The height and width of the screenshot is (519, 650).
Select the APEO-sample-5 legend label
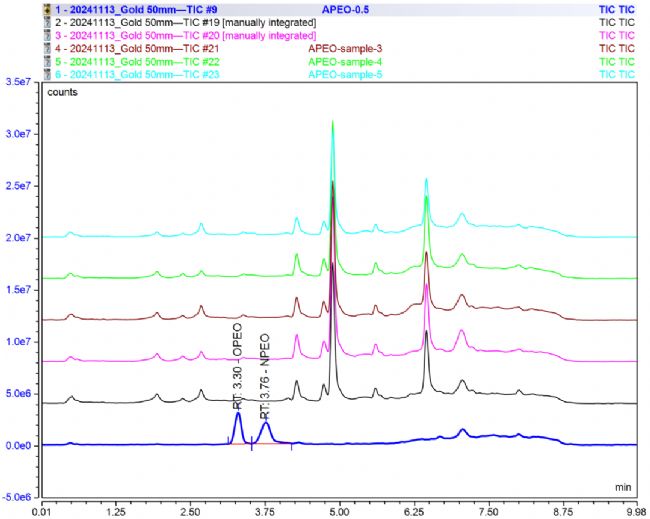tap(345, 75)
